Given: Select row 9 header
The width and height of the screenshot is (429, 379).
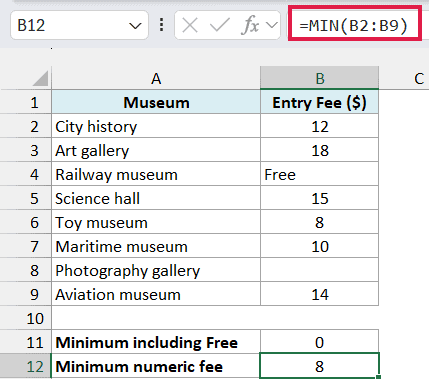Looking at the screenshot, I should point(26,294).
